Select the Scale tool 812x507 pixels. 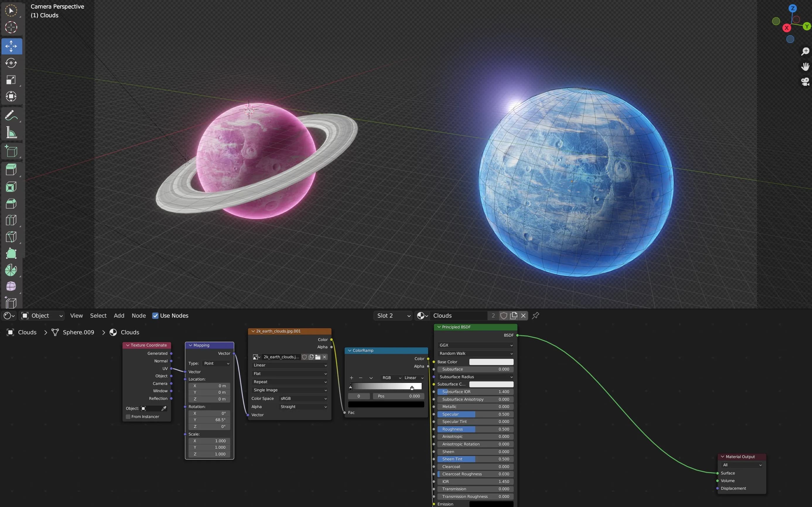click(11, 80)
